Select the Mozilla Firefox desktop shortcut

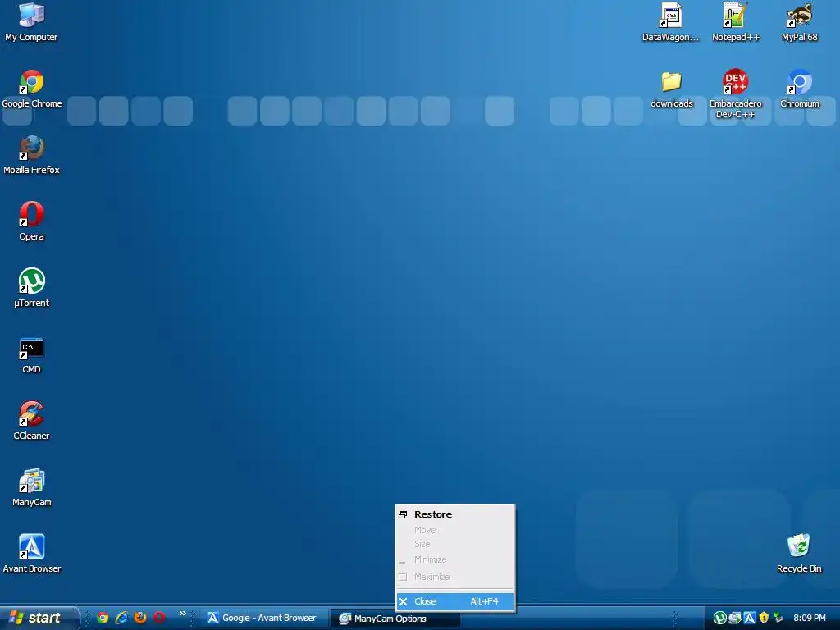(32, 155)
